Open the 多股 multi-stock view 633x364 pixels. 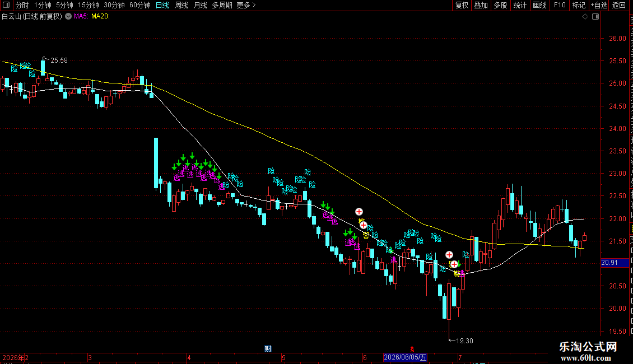(500, 5)
